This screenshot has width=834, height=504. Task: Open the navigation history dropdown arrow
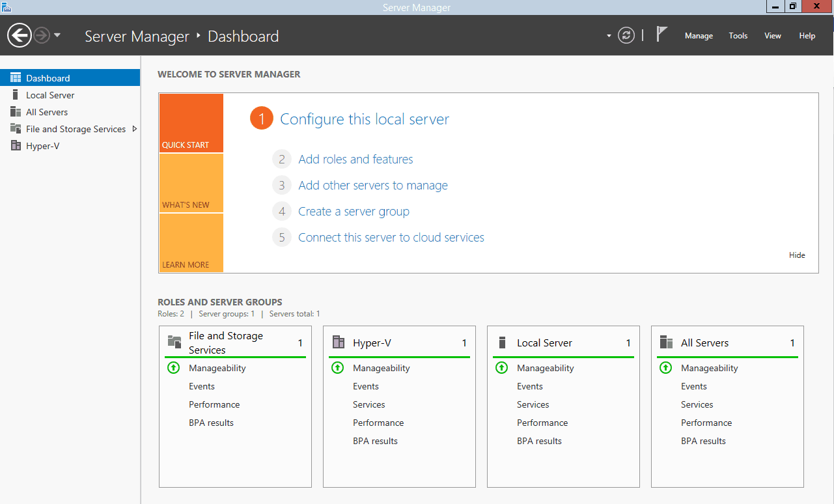[57, 35]
